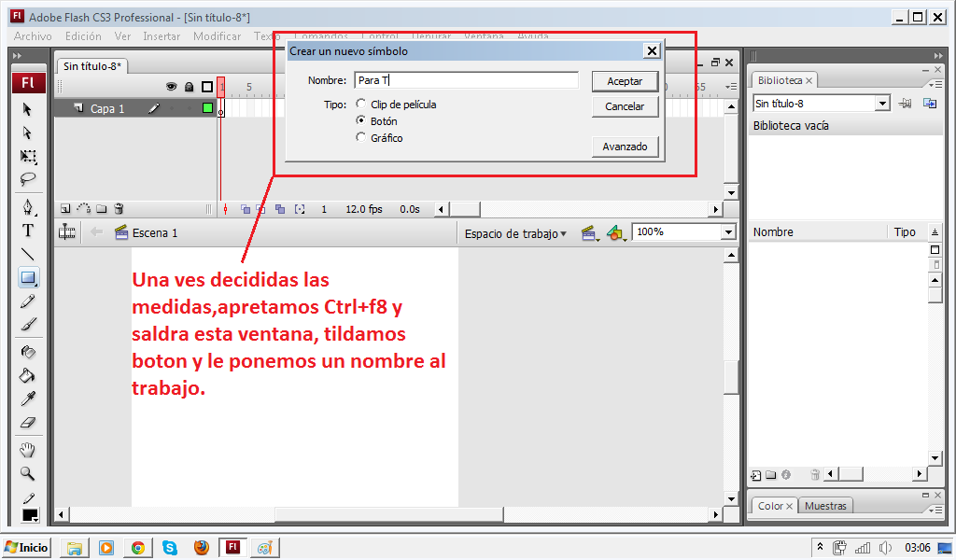
Task: Toggle the Biblioteca sort order button
Action: tap(935, 231)
